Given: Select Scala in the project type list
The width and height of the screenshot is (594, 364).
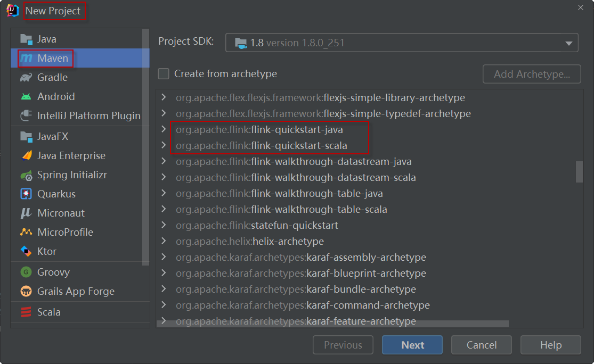Looking at the screenshot, I should point(48,312).
